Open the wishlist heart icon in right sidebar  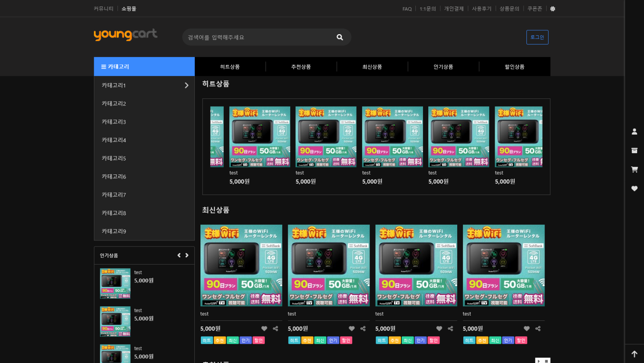[634, 189]
